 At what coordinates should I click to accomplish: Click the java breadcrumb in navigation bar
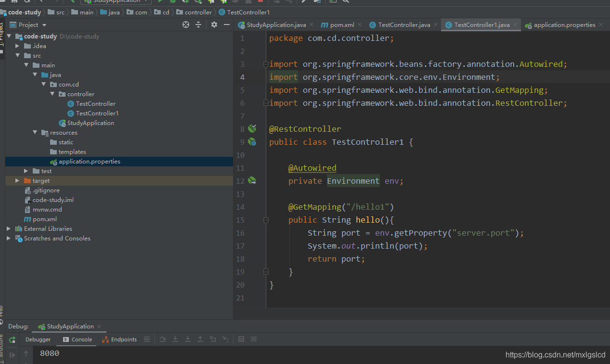(x=109, y=13)
